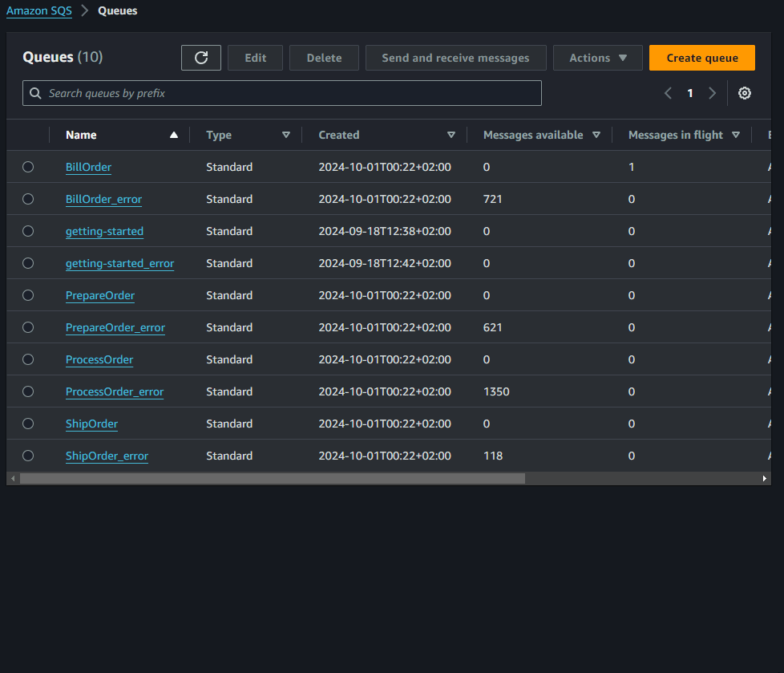Select the PrepareOrder_error queue radio button
784x673 pixels.
[28, 327]
